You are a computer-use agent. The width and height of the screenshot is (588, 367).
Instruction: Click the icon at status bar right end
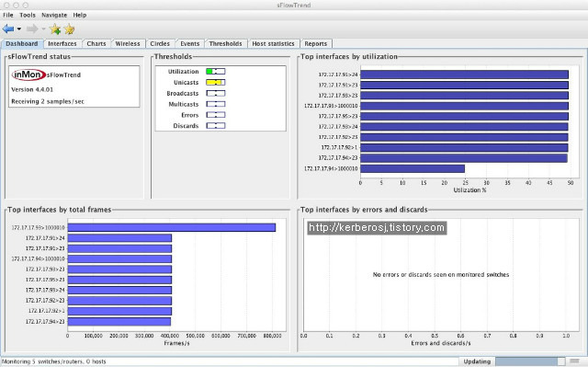pos(574,361)
